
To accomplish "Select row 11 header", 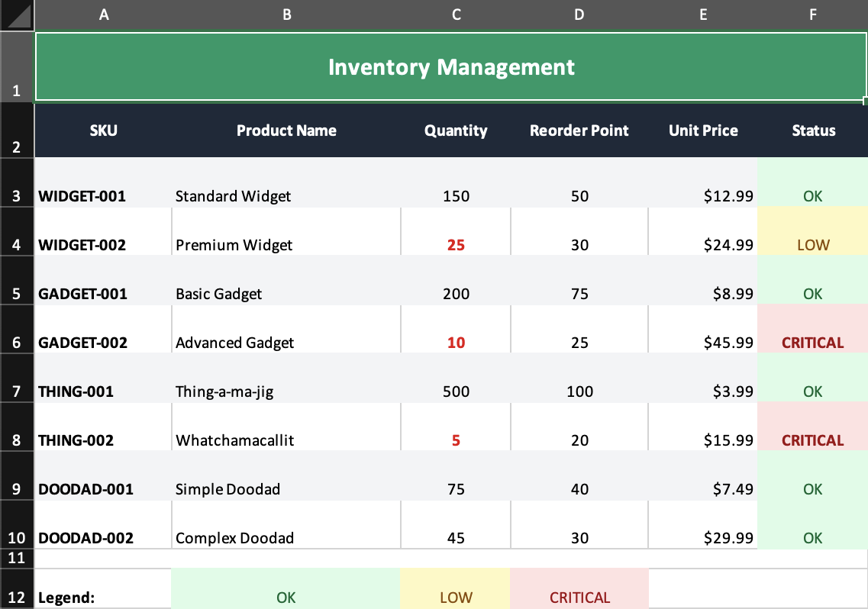I will pyautogui.click(x=17, y=559).
